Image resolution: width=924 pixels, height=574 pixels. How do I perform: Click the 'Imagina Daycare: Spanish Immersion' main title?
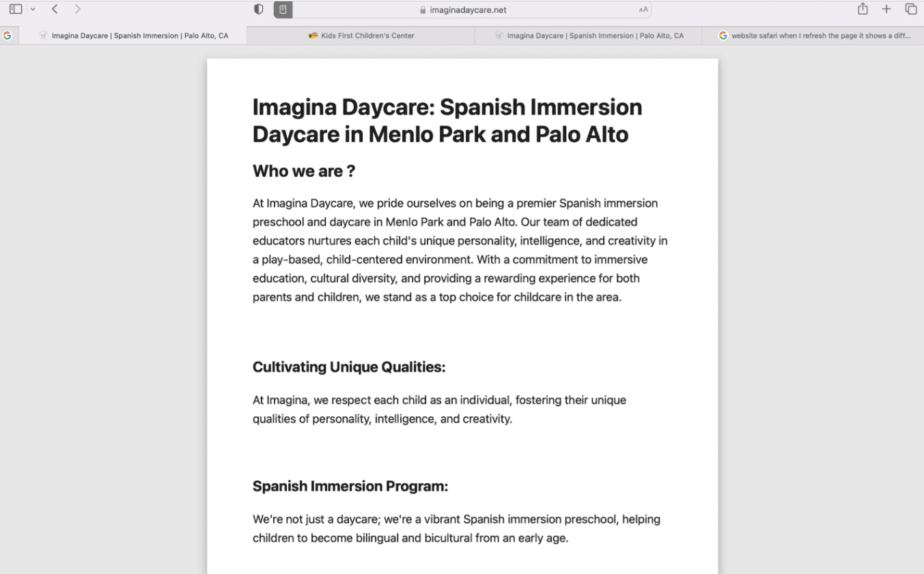click(447, 120)
